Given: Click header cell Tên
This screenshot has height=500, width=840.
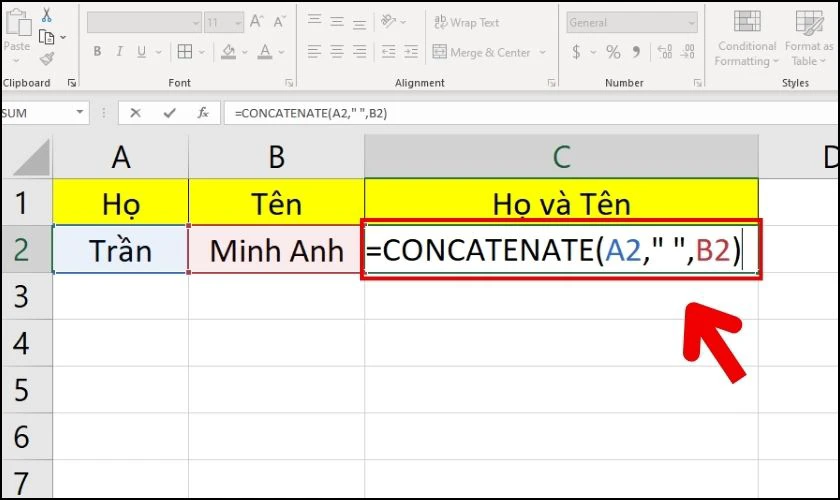Looking at the screenshot, I should point(276,203).
